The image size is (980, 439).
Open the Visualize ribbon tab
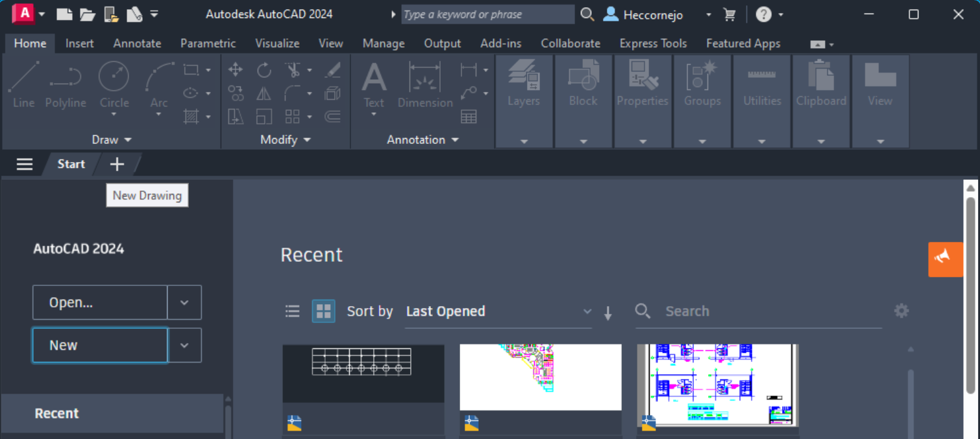[x=277, y=43]
